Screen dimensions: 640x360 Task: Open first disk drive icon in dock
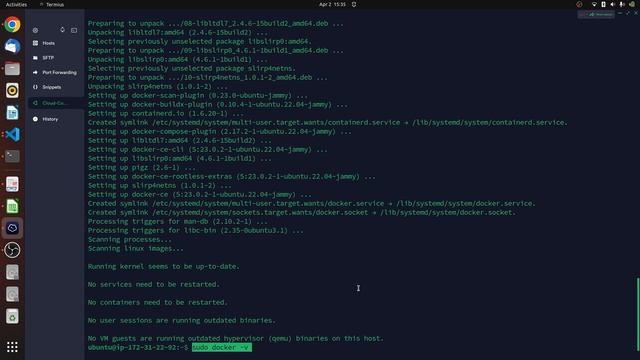pos(12,272)
